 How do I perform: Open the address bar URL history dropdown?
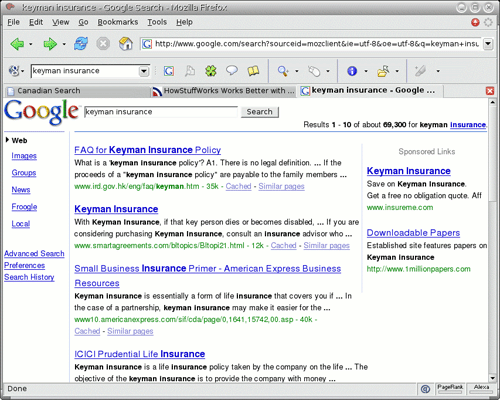pos(488,44)
